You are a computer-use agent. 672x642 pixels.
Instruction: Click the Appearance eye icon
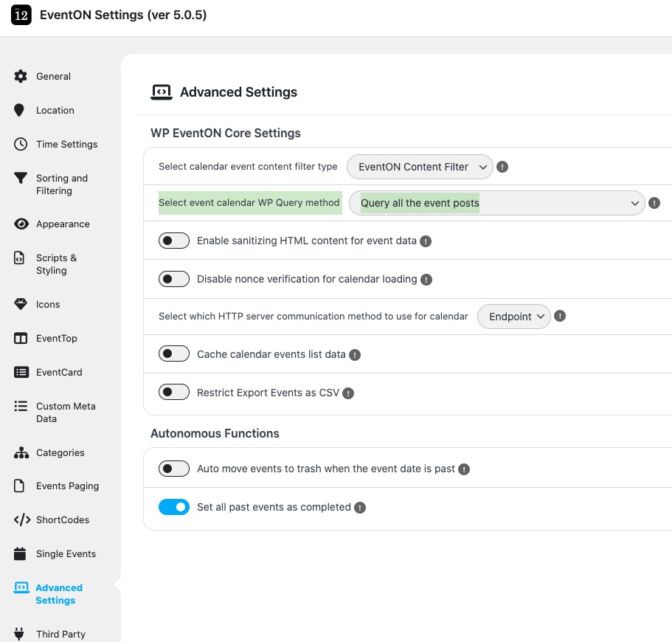21,224
